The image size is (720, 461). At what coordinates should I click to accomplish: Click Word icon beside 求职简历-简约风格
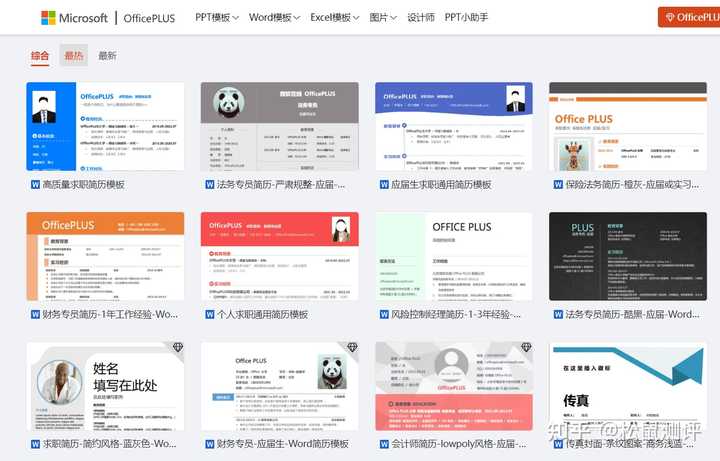[x=35, y=444]
